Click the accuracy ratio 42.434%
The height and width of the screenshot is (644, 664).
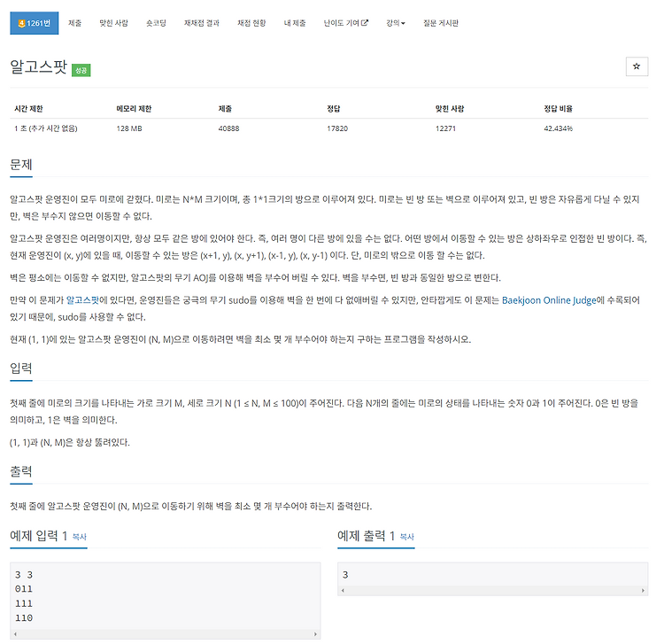pos(558,128)
